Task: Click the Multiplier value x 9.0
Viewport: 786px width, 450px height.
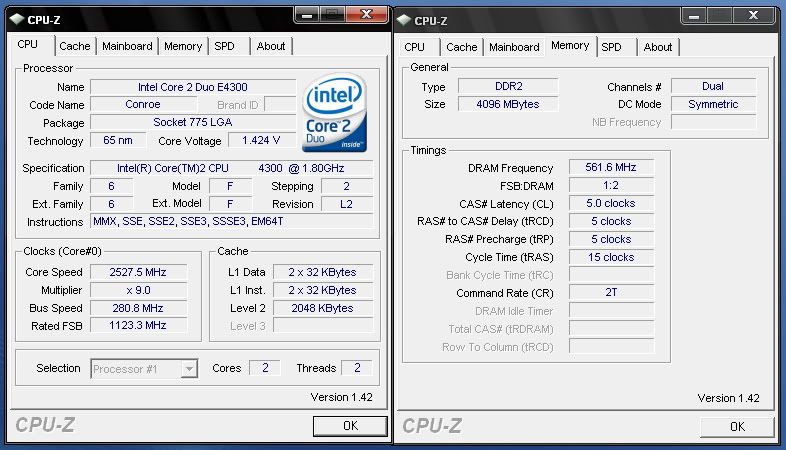Action: [x=138, y=290]
